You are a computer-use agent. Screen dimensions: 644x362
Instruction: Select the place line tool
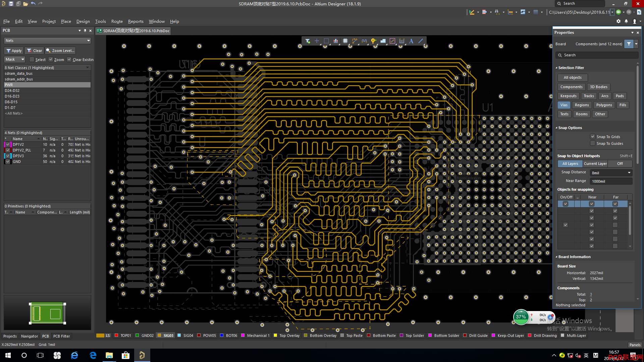421,41
